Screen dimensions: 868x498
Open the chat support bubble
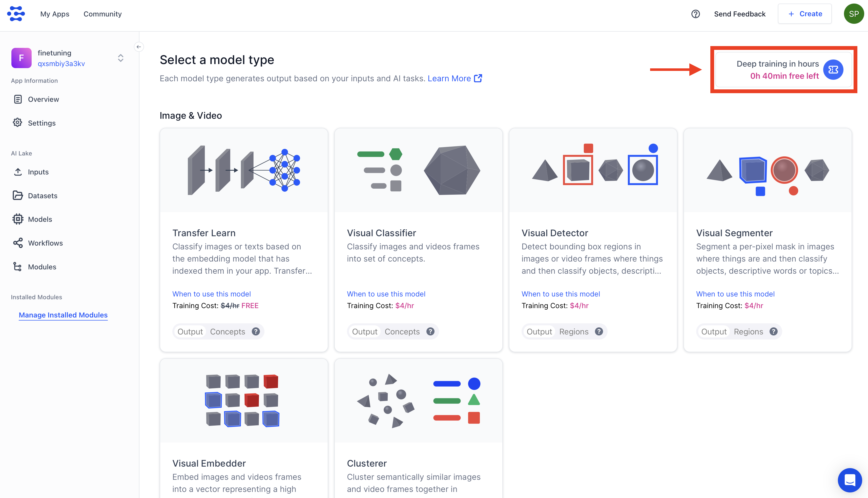850,480
